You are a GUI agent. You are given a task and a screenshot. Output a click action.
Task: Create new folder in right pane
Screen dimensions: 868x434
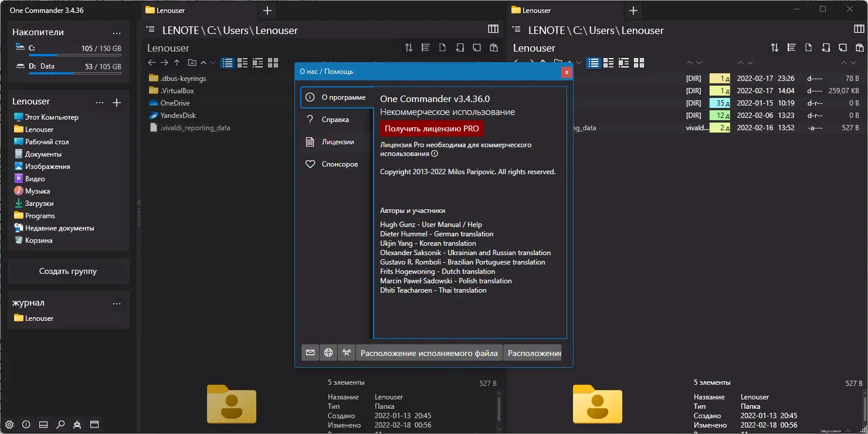pyautogui.click(x=826, y=48)
